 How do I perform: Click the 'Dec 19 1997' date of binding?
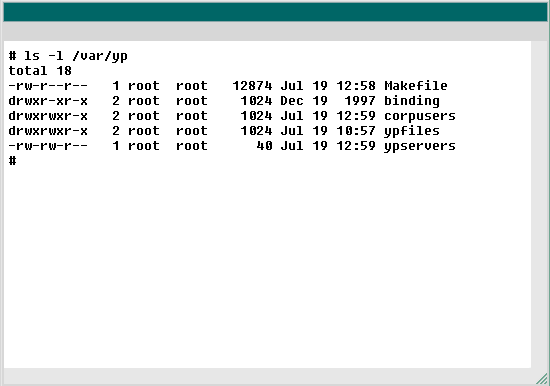coord(328,101)
